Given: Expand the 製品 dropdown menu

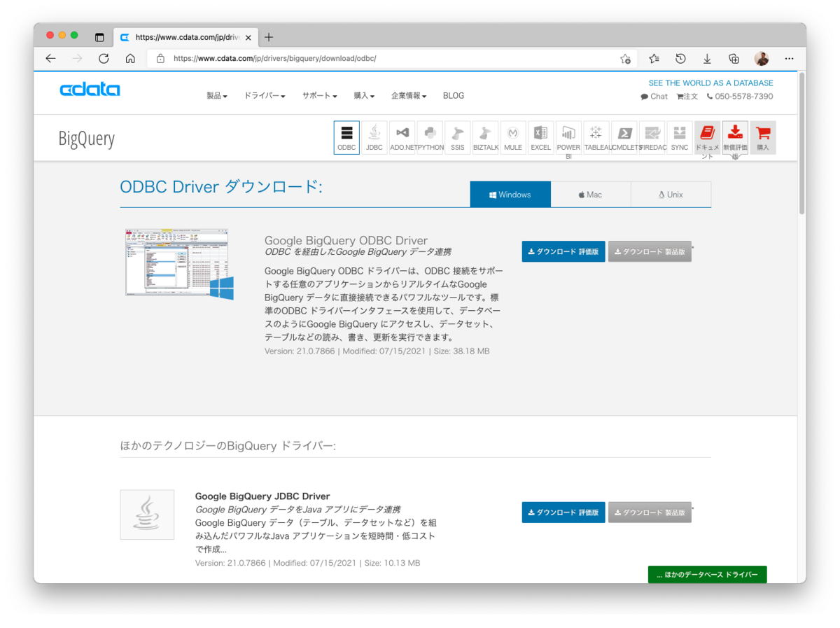Looking at the screenshot, I should (217, 96).
